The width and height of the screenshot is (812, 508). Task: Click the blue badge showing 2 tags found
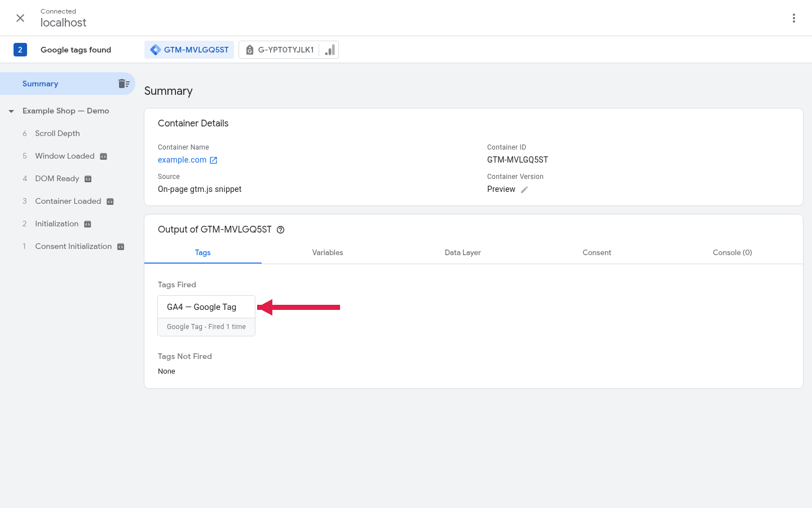[x=20, y=50]
